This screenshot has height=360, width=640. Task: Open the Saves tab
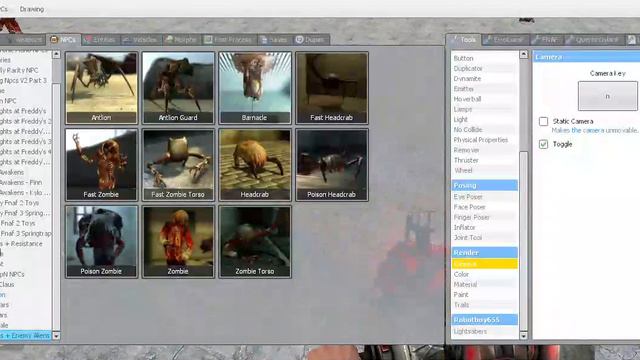point(274,40)
